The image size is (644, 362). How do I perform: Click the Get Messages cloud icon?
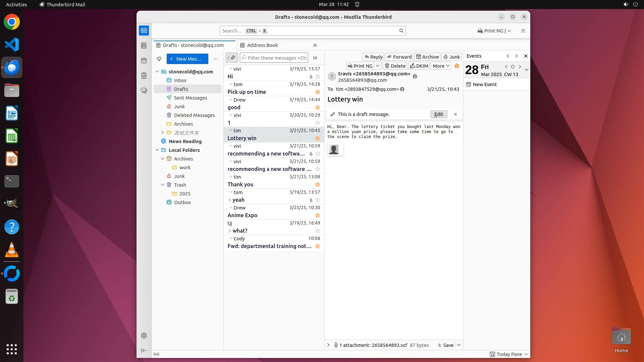pos(159,59)
